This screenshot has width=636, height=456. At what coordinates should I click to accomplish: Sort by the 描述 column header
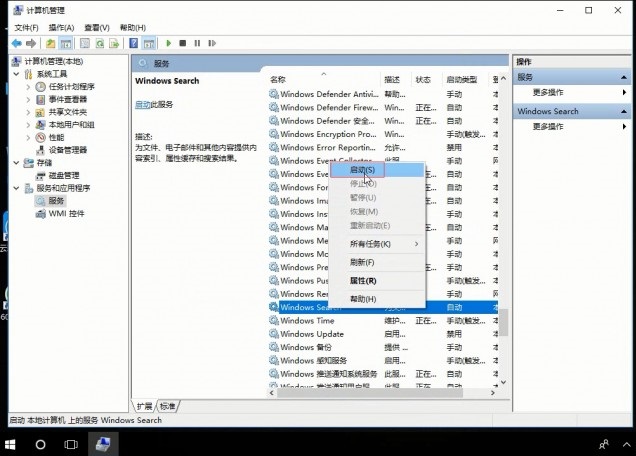[395, 80]
